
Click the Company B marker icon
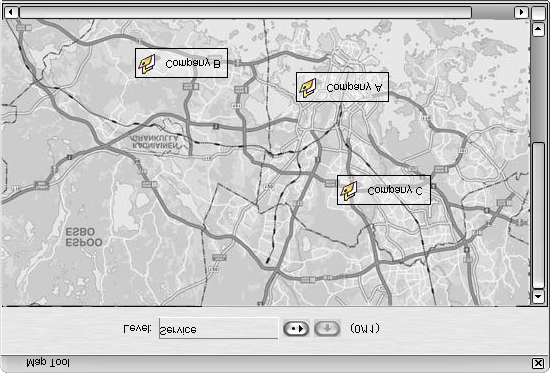tap(147, 64)
